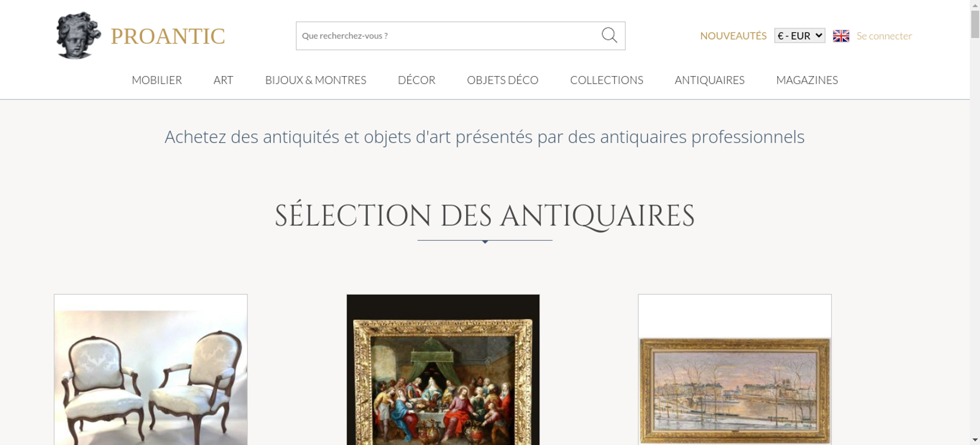
Task: Click the Proantic cherub head logo
Action: click(78, 36)
